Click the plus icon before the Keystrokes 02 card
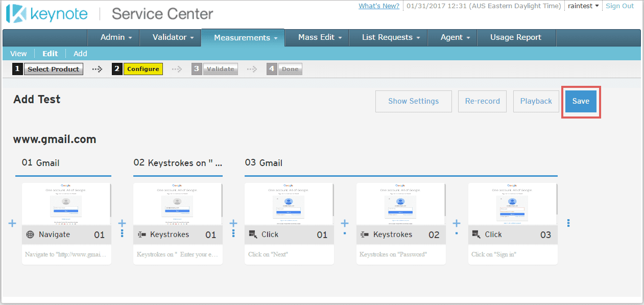The height and width of the screenshot is (305, 644). (x=345, y=223)
